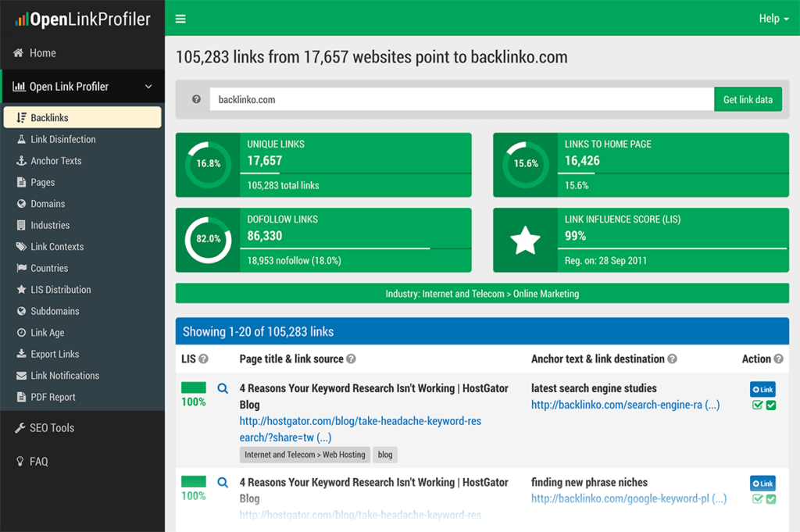Toggle the outlined checkbox in first row Action

(x=757, y=405)
